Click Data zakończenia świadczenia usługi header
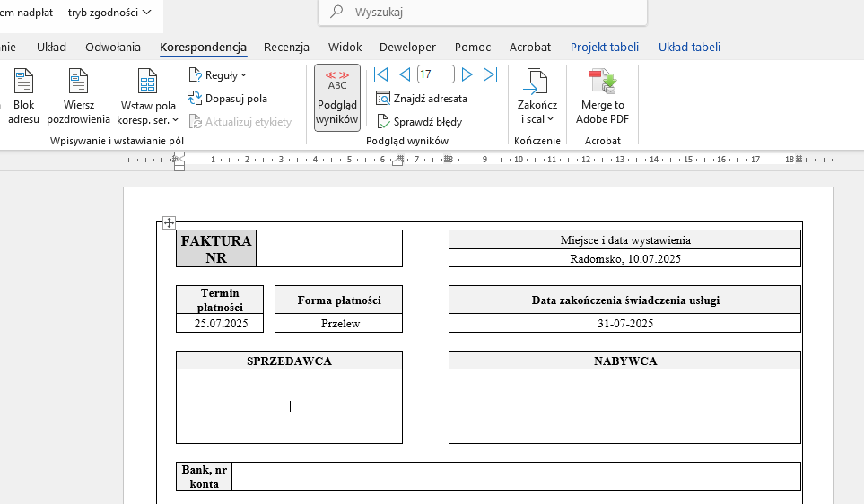Screen dimensions: 864x504 (x=624, y=300)
